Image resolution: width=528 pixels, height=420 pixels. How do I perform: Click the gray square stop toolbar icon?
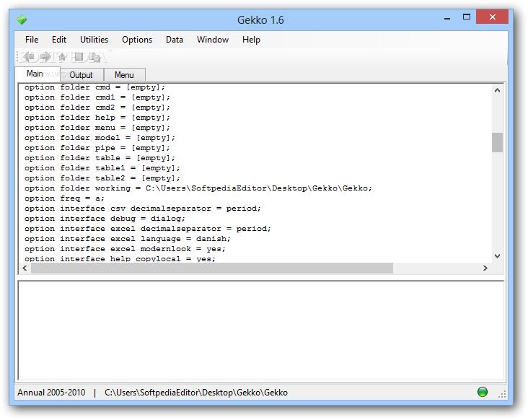pos(79,57)
